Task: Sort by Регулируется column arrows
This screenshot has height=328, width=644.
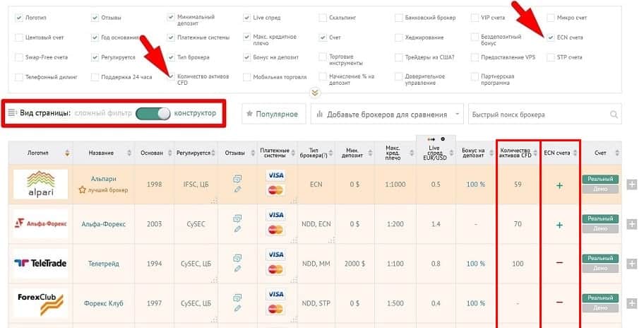Action: point(213,153)
